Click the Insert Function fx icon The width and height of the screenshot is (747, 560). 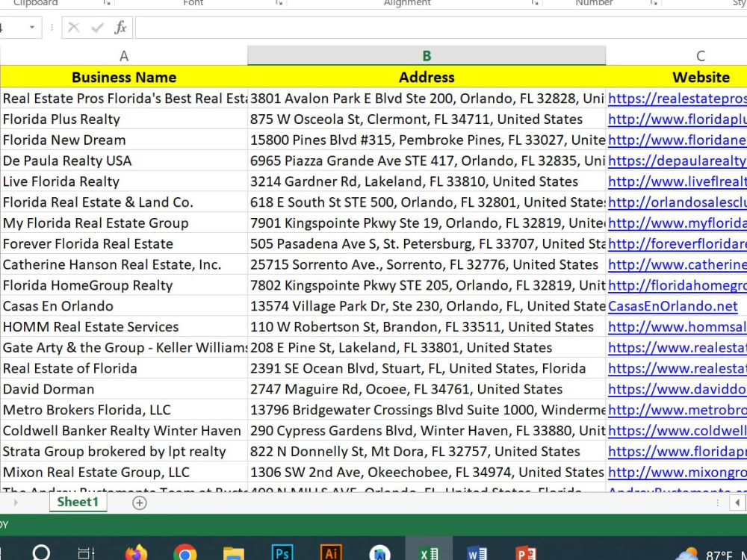pyautogui.click(x=120, y=27)
